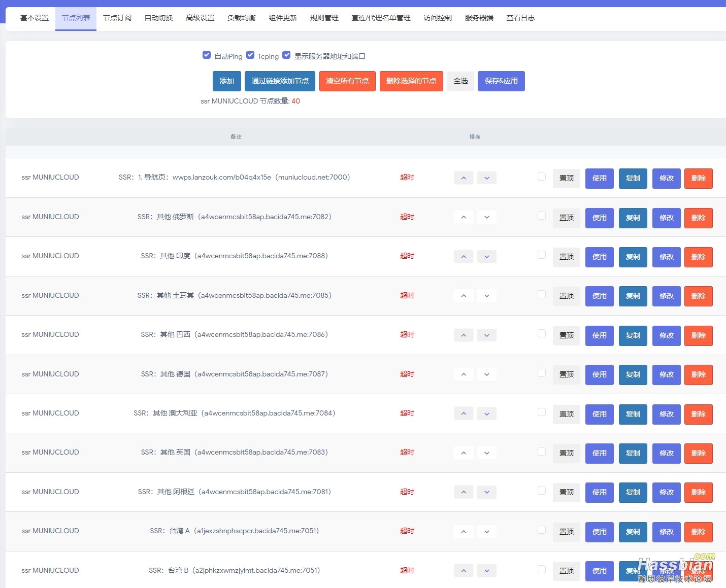The height and width of the screenshot is (588, 726).
Task: Select the 俄罗斯 node checkbox
Action: [x=542, y=216]
